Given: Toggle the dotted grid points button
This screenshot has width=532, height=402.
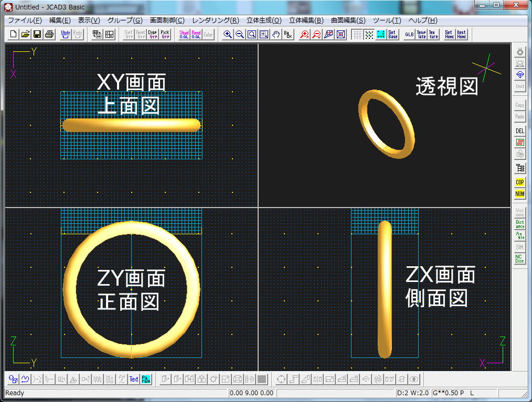Looking at the screenshot, I should coord(357,35).
